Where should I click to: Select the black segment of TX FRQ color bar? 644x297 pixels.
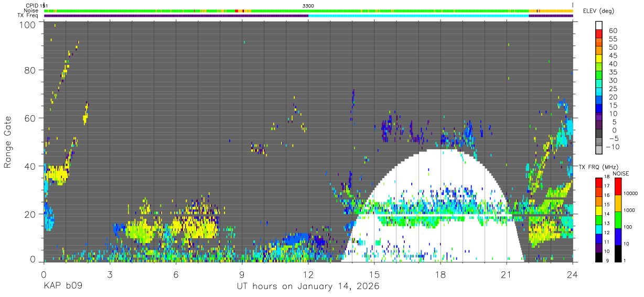pyautogui.click(x=599, y=257)
